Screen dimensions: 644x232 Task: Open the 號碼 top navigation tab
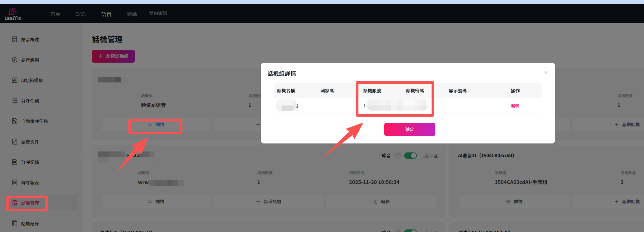132,14
